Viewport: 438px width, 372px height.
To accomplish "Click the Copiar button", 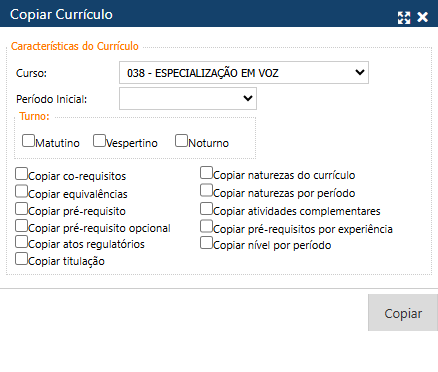I will pyautogui.click(x=403, y=313).
